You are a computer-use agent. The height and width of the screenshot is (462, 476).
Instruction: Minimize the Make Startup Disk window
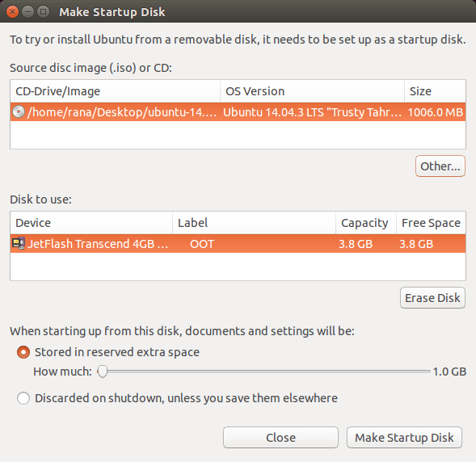28,12
